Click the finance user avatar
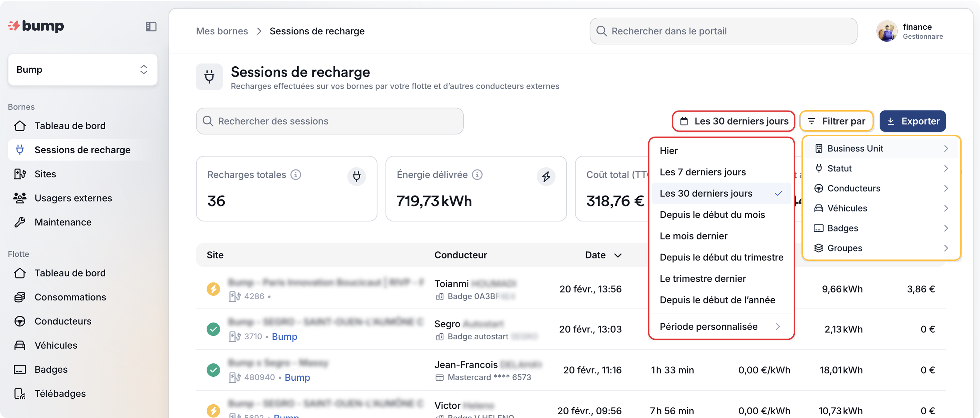 [x=887, y=31]
